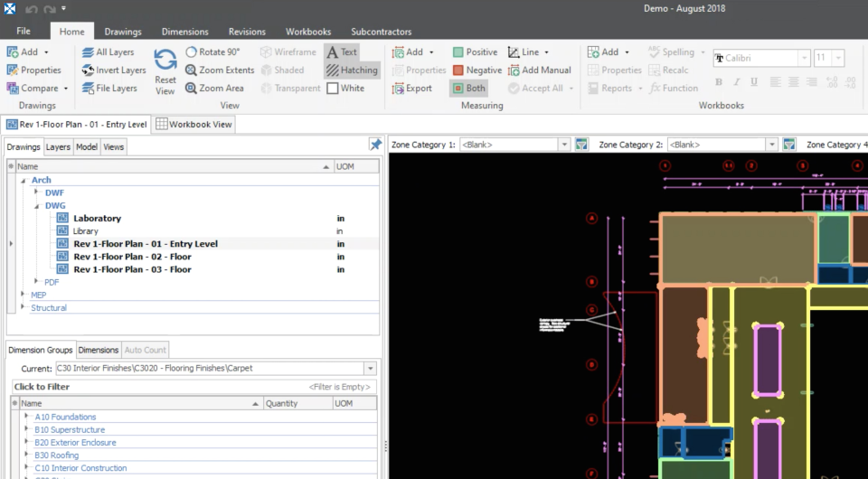Select Laboratory drawing in the tree
This screenshot has width=868, height=479.
(x=97, y=219)
